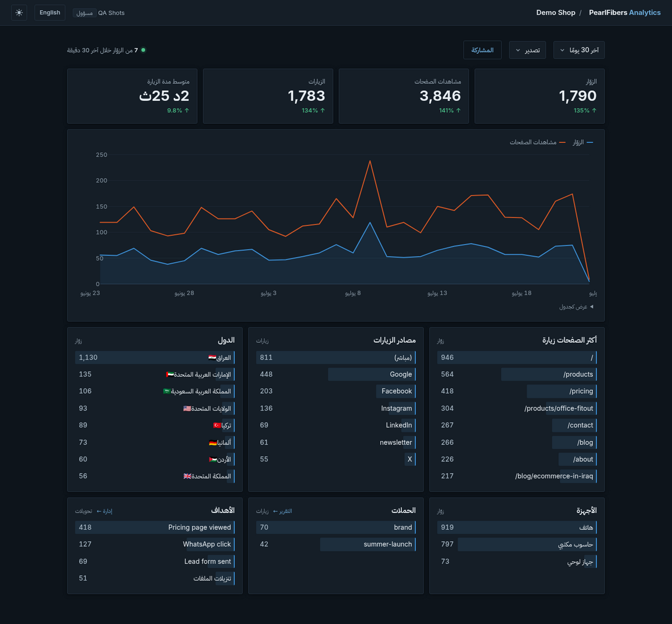The width and height of the screenshot is (672, 624).
Task: Click the /about page row
Action: click(517, 459)
